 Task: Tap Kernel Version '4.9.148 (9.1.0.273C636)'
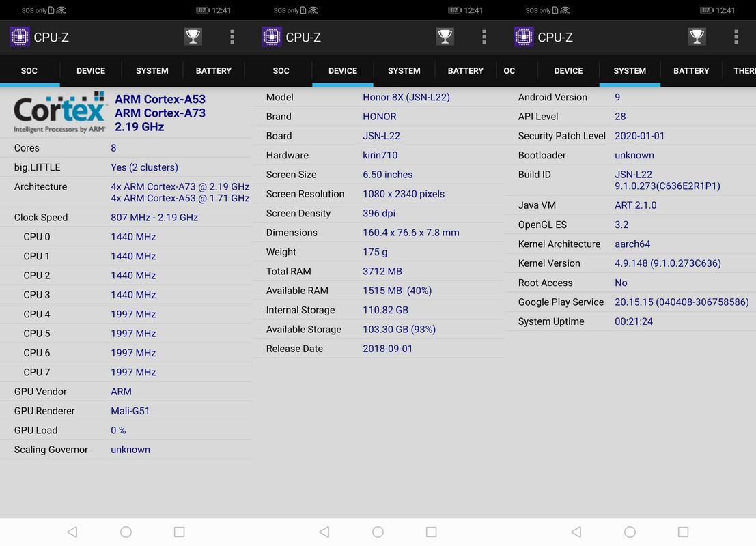click(x=668, y=263)
